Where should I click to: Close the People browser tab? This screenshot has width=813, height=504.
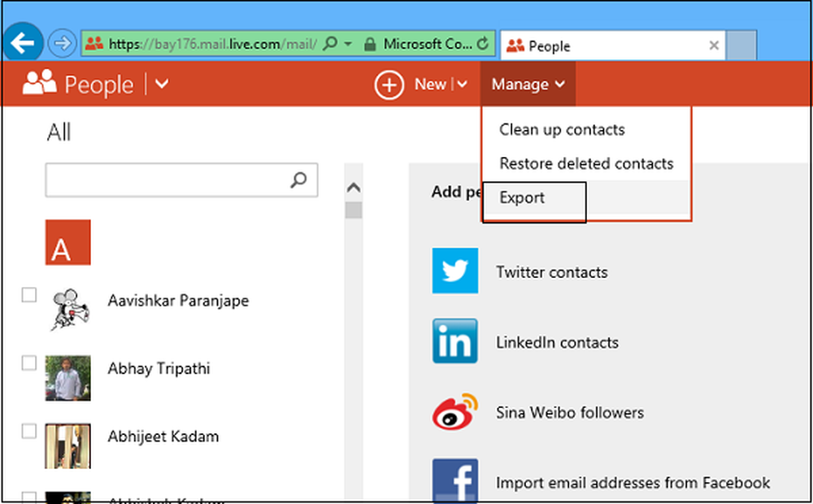click(714, 46)
